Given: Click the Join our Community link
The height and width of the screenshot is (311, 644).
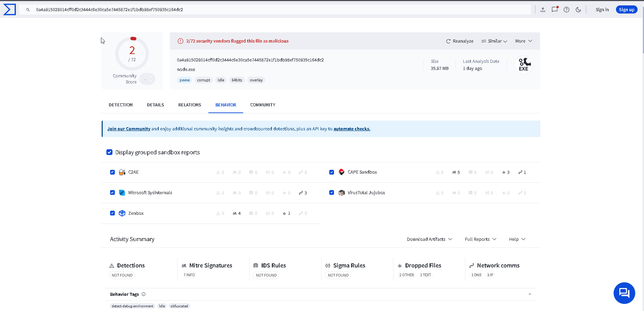Looking at the screenshot, I should 129,129.
